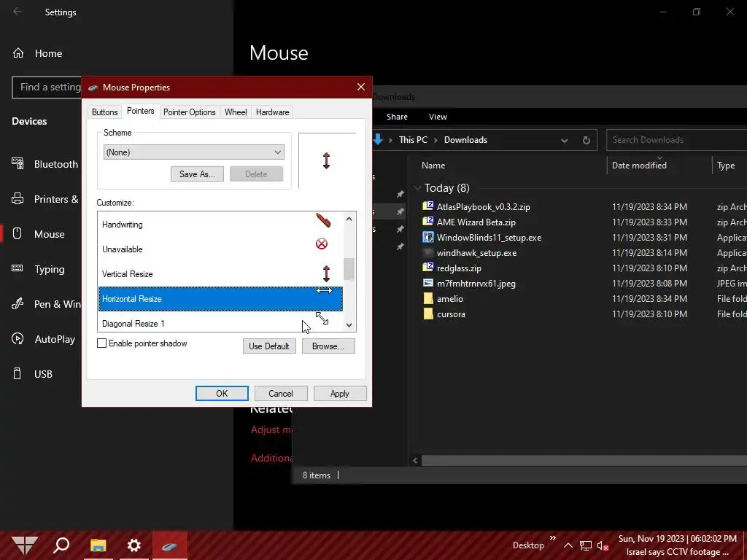Viewport: 747px width, 560px height.
Task: Select m7fmhtrnrvx61.jpeg image icon
Action: coord(428,283)
